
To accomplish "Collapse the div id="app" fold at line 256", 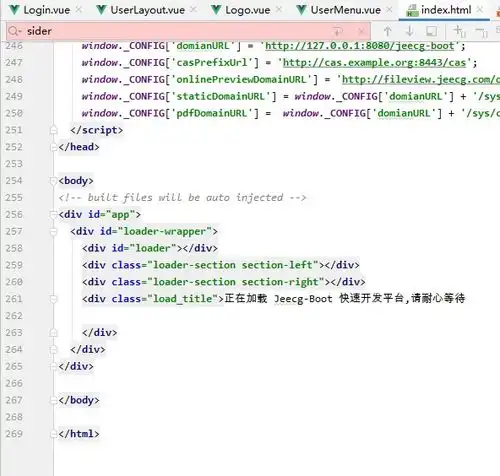I will point(53,214).
